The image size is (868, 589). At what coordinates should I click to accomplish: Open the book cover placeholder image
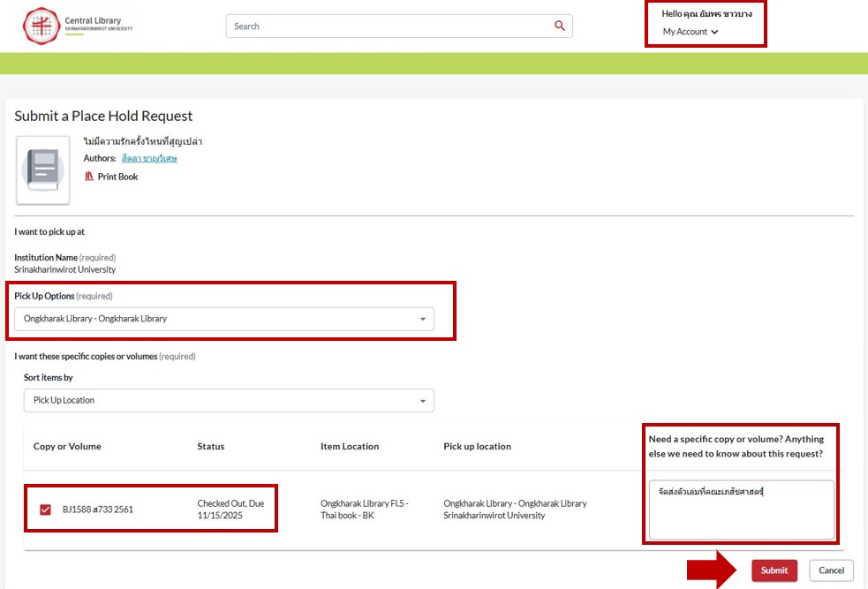point(42,170)
